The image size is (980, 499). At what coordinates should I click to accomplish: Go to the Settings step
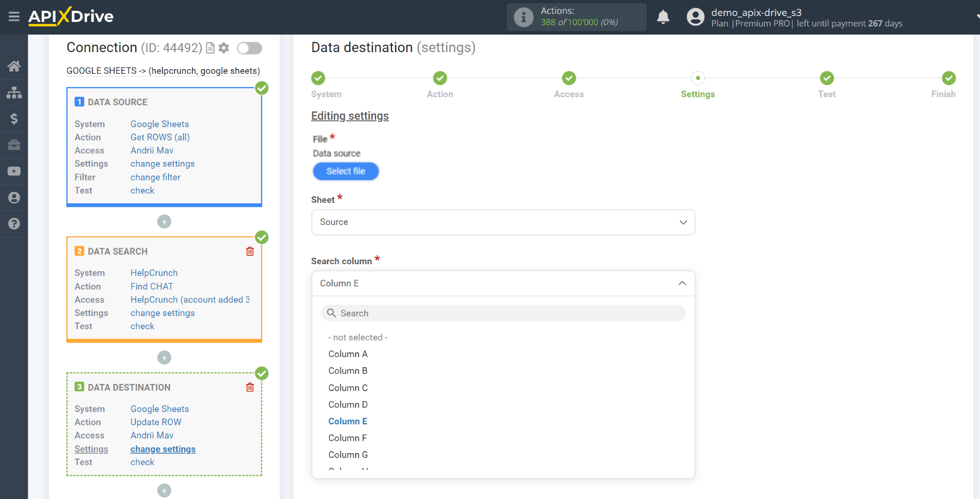point(698,78)
